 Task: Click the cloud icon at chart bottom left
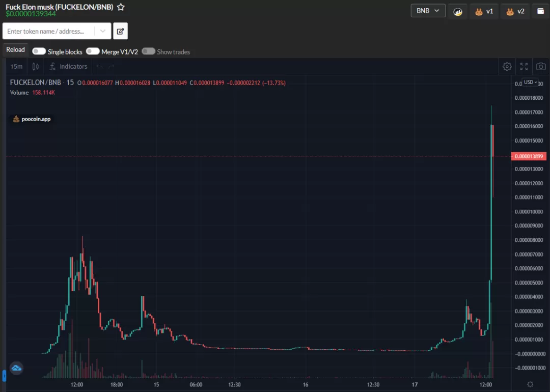(16, 368)
